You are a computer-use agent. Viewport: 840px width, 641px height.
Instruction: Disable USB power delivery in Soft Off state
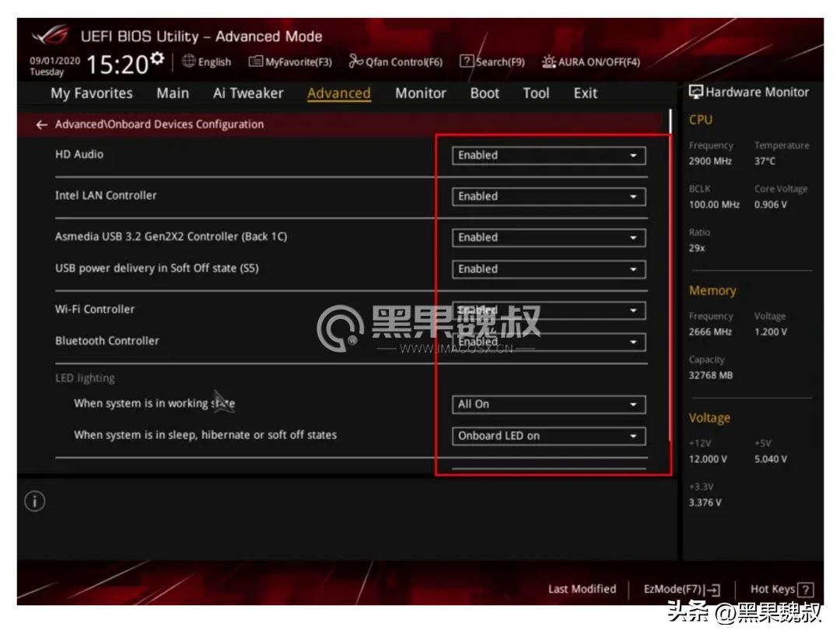point(548,268)
